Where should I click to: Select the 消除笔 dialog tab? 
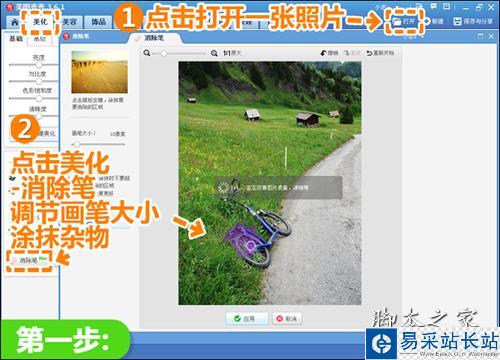(154, 38)
